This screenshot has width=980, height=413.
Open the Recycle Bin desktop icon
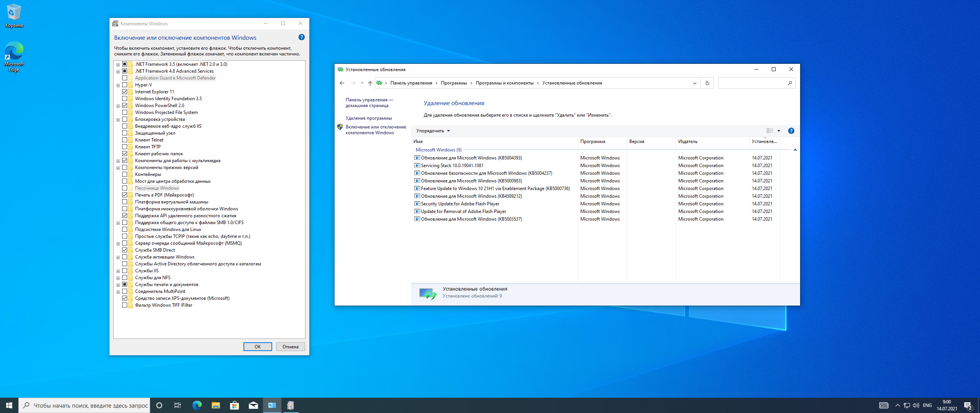tap(14, 15)
